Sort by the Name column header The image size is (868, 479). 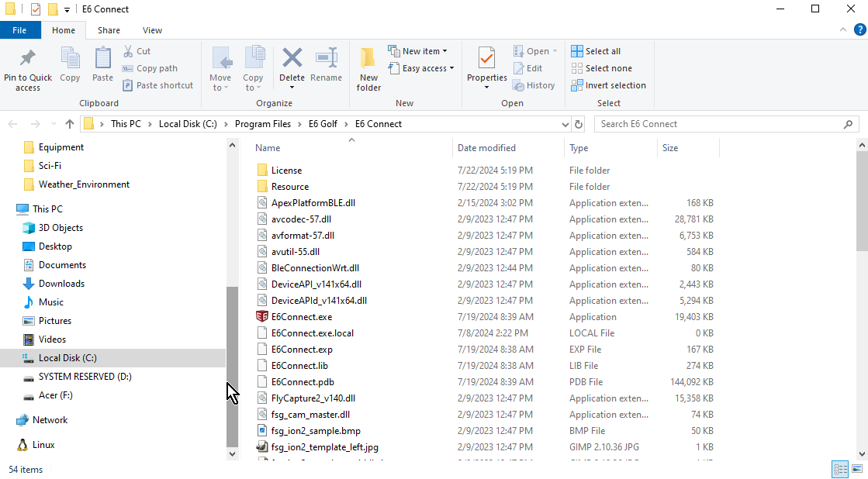(x=351, y=148)
